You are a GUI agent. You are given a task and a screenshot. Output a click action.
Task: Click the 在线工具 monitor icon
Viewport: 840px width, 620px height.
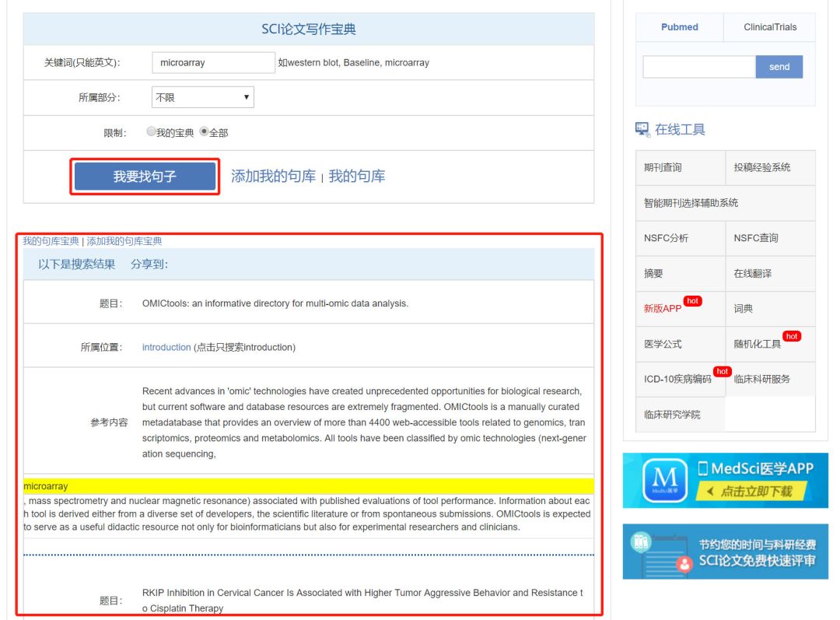(642, 129)
